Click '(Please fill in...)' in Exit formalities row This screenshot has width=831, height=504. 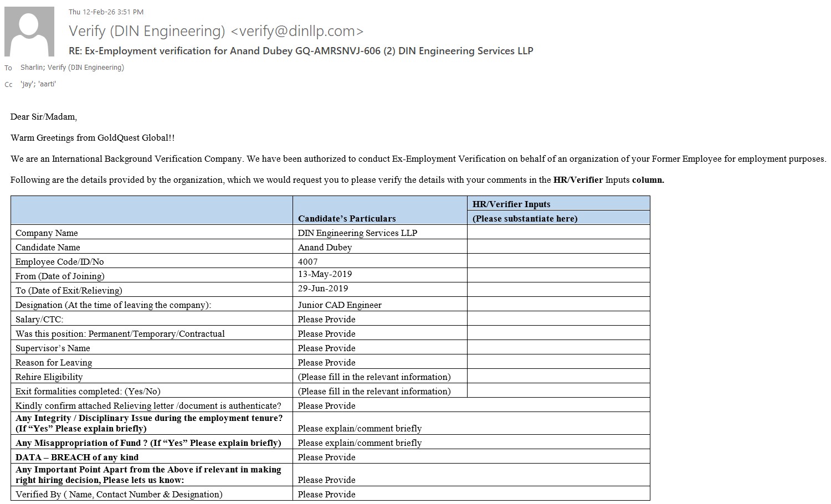pos(375,391)
